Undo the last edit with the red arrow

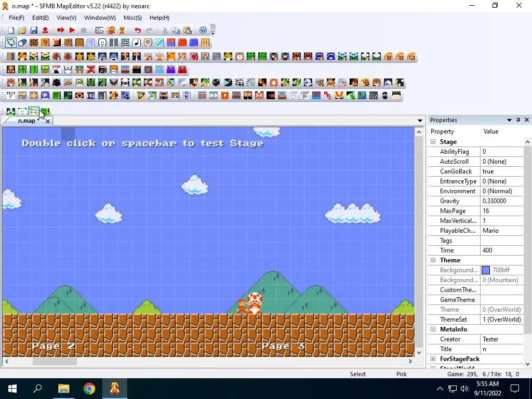pos(137,30)
